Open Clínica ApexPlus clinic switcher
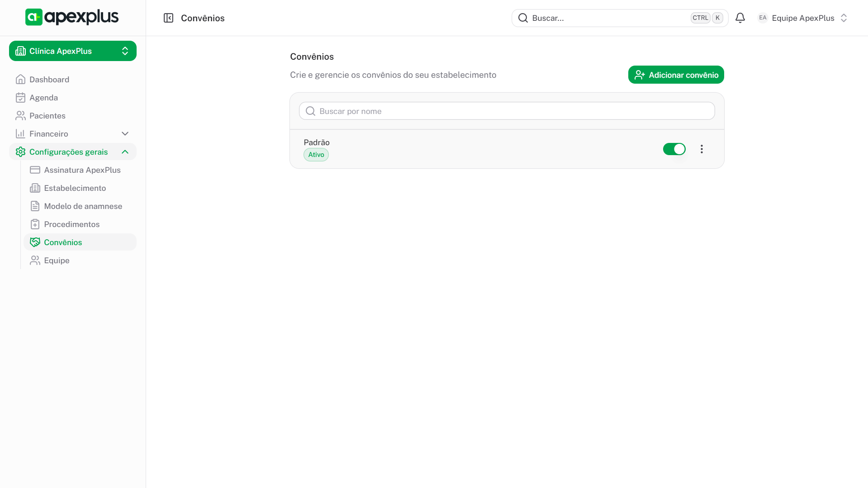868x488 pixels. (73, 51)
